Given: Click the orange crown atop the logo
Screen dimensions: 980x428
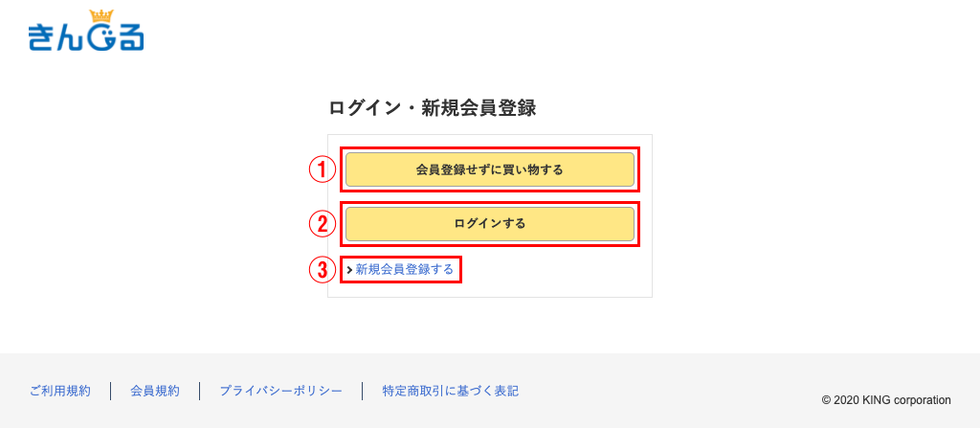Looking at the screenshot, I should pyautogui.click(x=100, y=15).
